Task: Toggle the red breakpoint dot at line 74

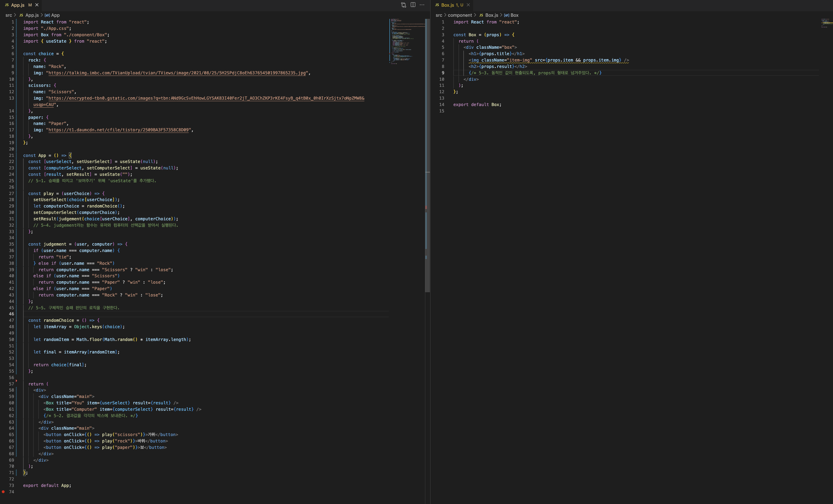Action: [3, 492]
